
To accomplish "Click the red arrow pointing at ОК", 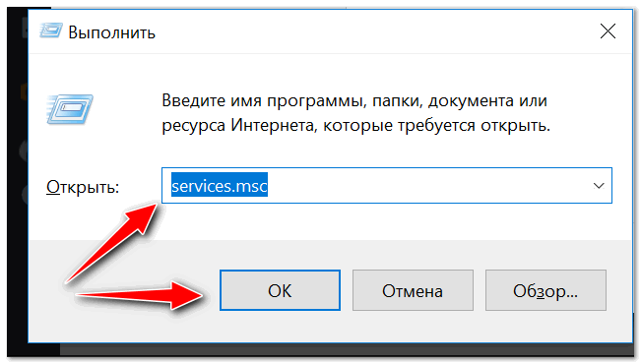I will click(139, 294).
